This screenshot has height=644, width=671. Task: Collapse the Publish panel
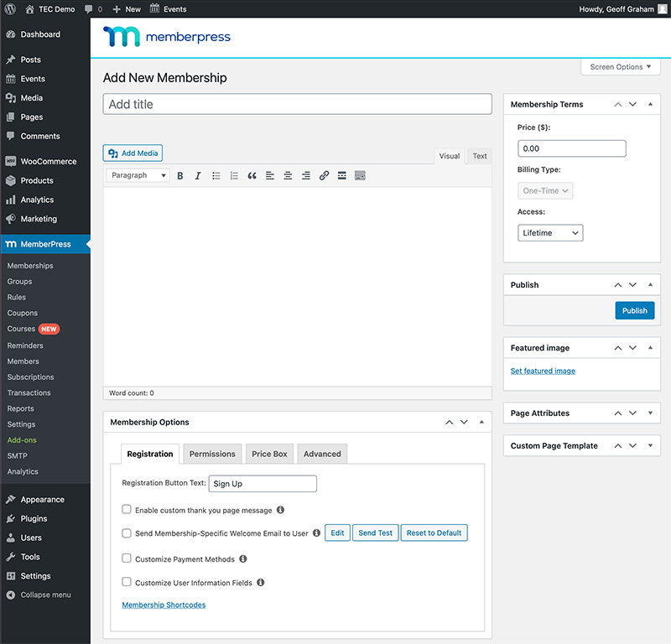(x=651, y=285)
